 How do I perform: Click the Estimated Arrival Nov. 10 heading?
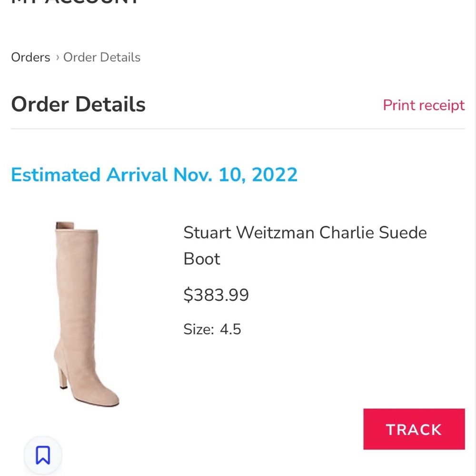154,175
